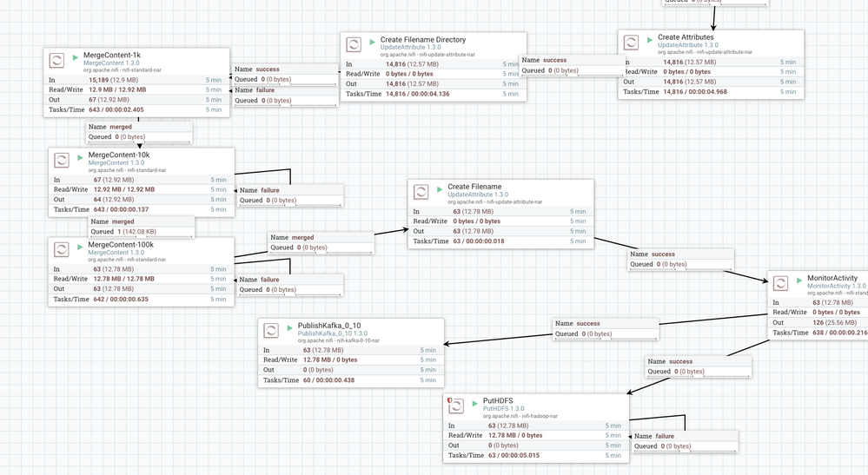Select success connection to PublishKafka_0_10
This screenshot has width=868, height=475.
click(x=606, y=328)
